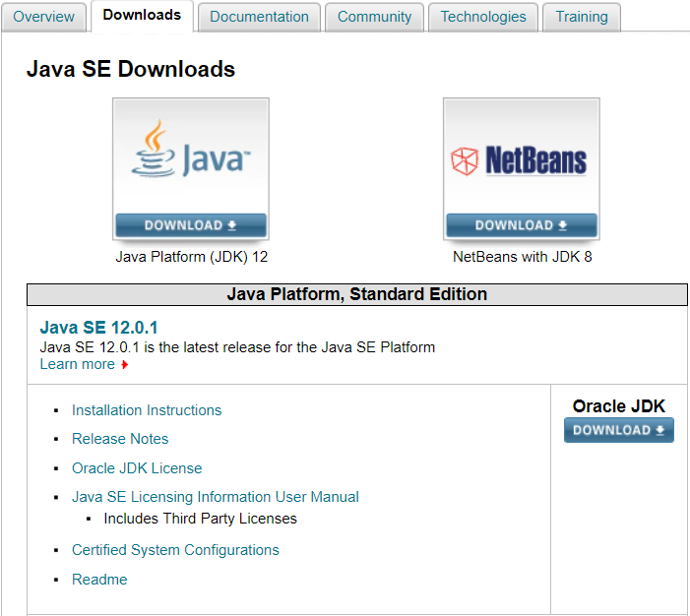690x616 pixels.
Task: Click the NetBeans logo image
Action: click(x=519, y=160)
